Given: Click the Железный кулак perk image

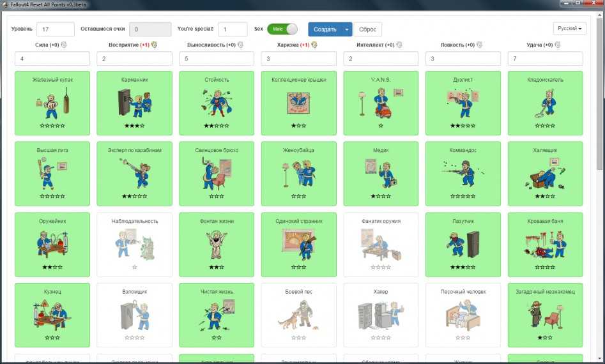Looking at the screenshot, I should click(x=52, y=102).
